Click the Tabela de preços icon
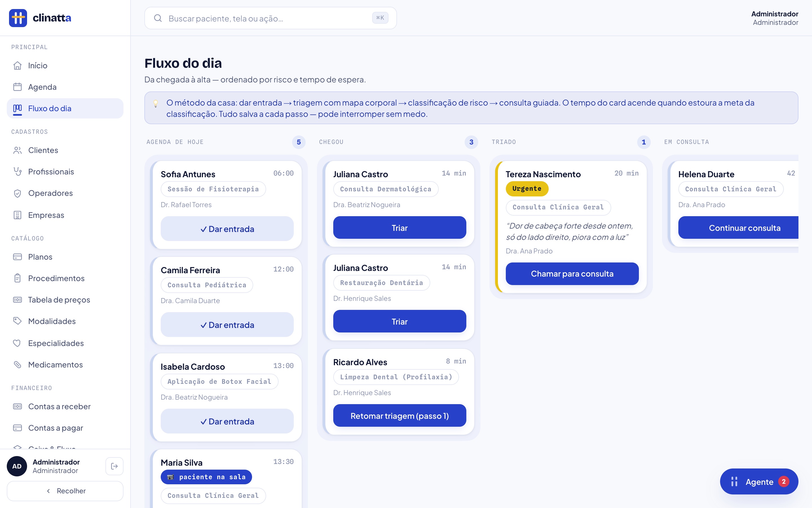 click(17, 300)
